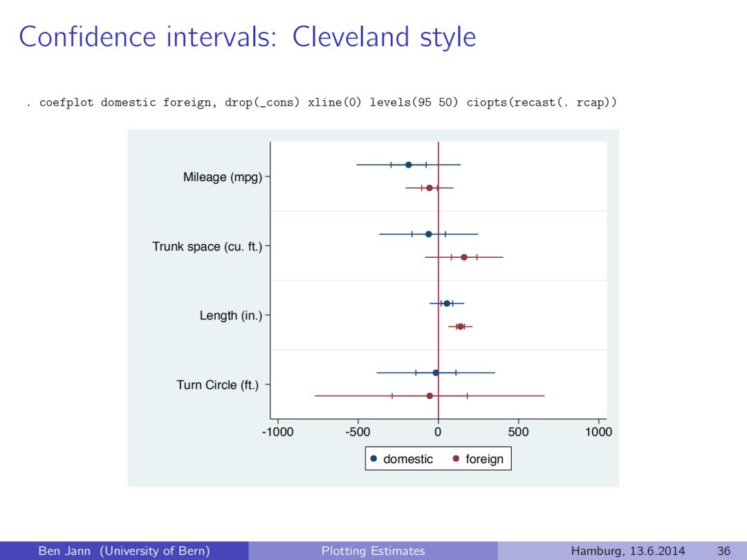Click the foreign Length point marker
Image resolution: width=747 pixels, height=560 pixels.
460,326
